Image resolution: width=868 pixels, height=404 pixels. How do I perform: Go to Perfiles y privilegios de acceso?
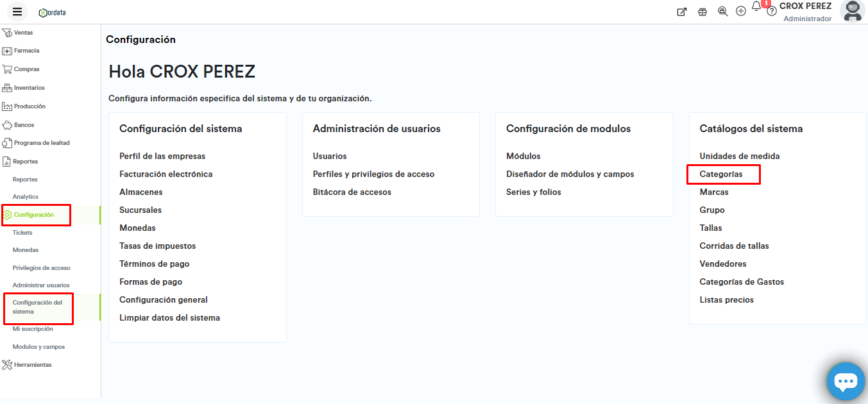tap(373, 174)
